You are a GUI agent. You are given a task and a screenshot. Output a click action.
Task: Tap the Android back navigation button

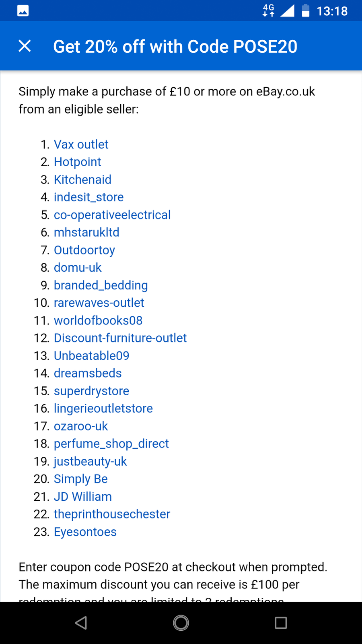[81, 623]
